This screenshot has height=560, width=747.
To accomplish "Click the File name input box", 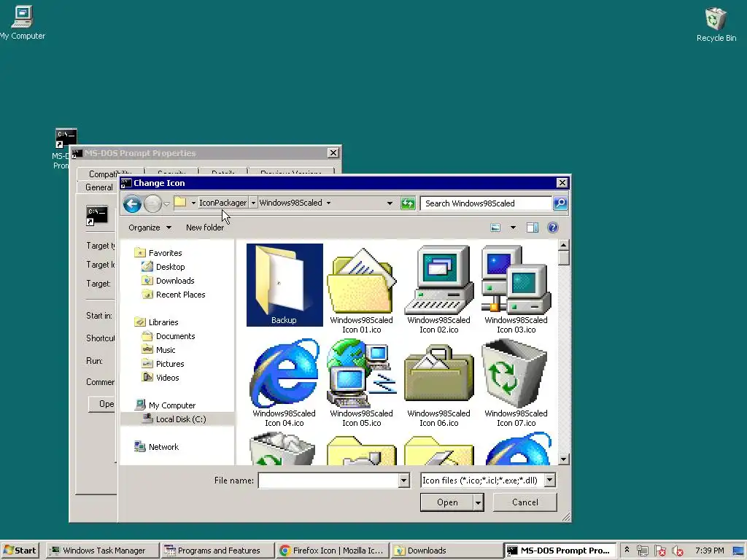I will [329, 481].
